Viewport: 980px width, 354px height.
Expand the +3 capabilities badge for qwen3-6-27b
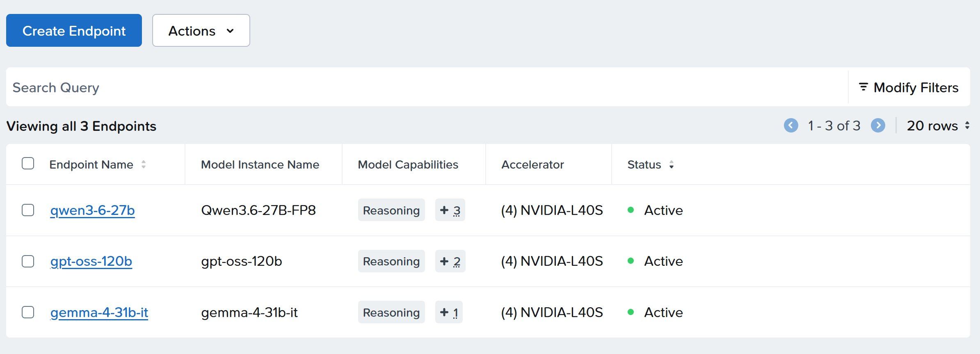click(x=450, y=210)
